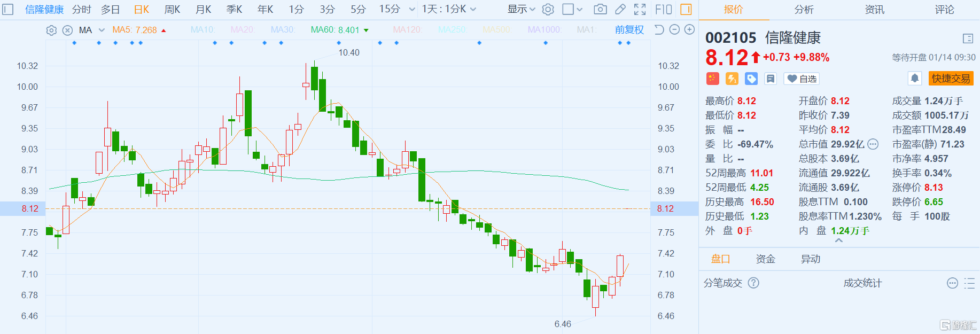Toggle the orange right panel button
This screenshot has height=334, width=980.
pos(686,9)
